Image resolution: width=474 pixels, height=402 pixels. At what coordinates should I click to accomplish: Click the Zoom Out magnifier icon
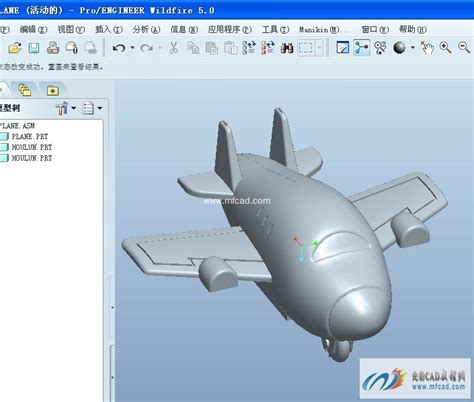464,48
